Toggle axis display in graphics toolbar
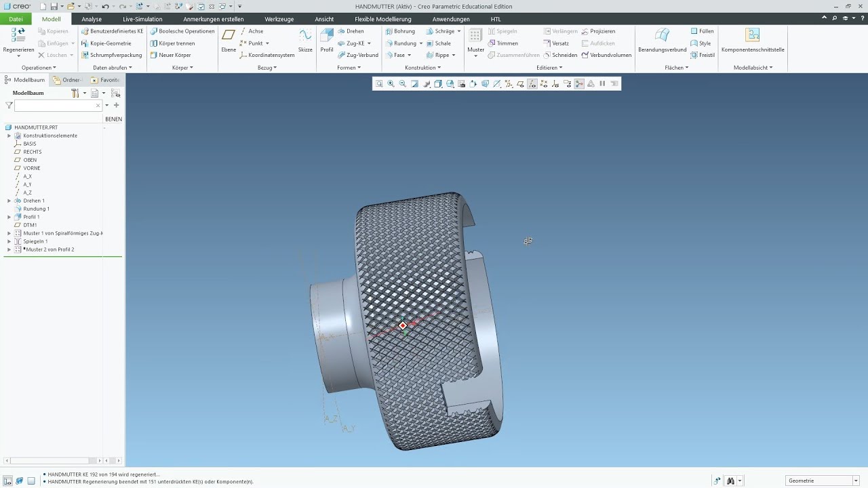Viewport: 868px width, 488px height. 532,84
